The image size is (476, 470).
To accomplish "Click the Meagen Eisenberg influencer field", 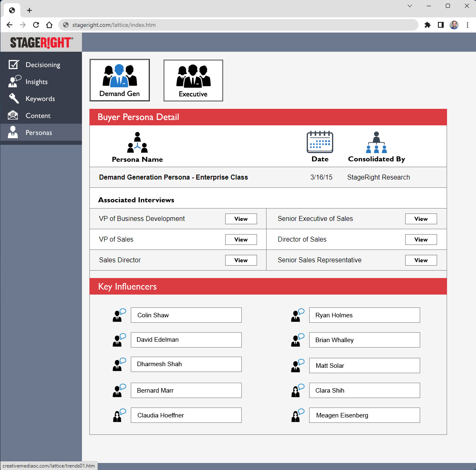I will 365,415.
